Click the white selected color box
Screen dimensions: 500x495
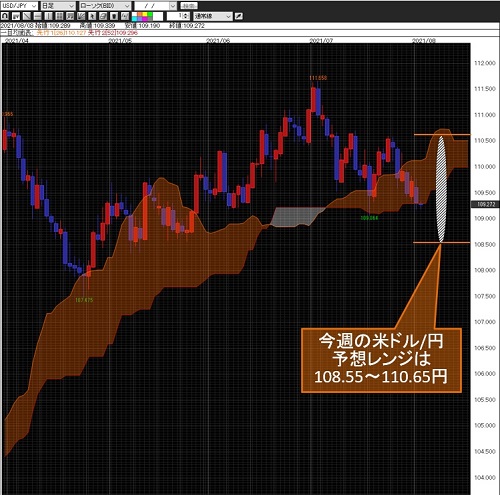158,16
